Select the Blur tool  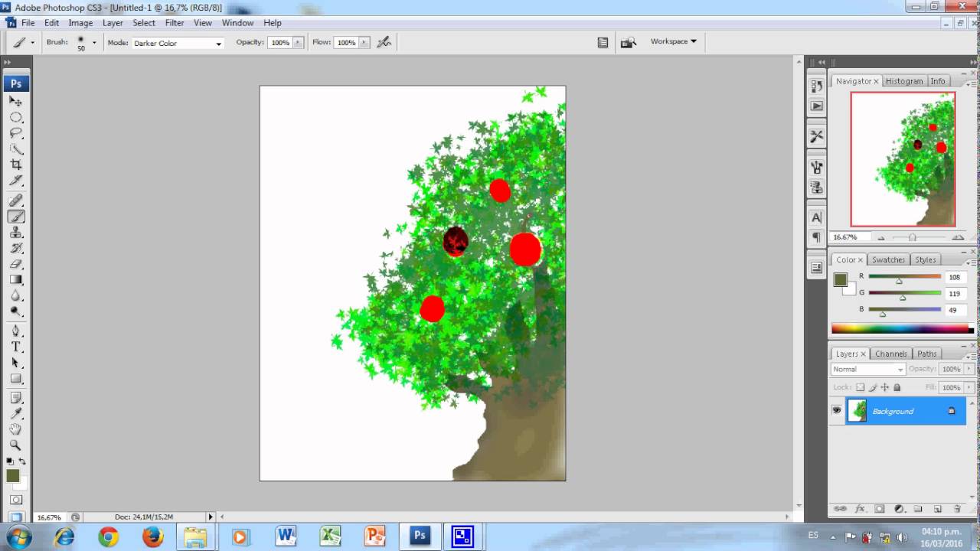click(16, 296)
